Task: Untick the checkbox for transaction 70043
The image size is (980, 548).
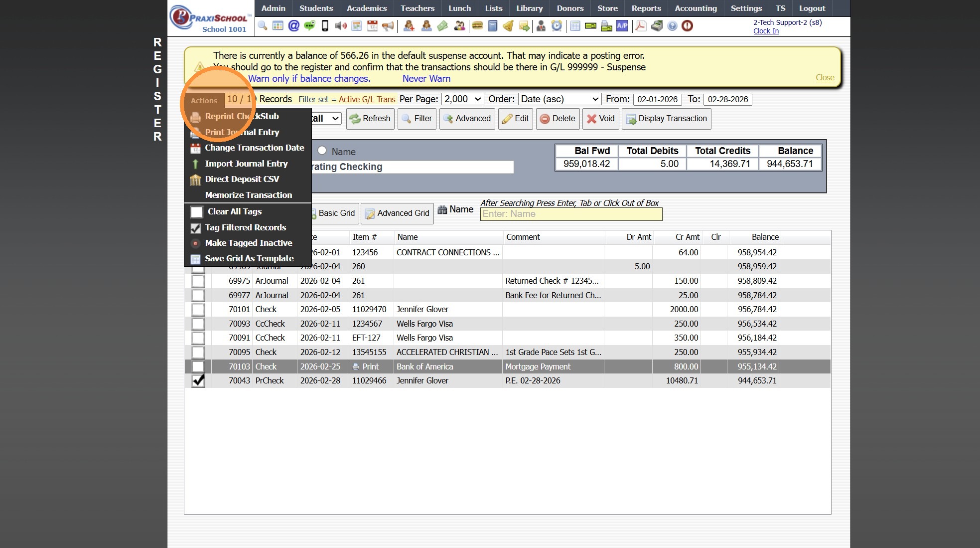Action: (198, 380)
